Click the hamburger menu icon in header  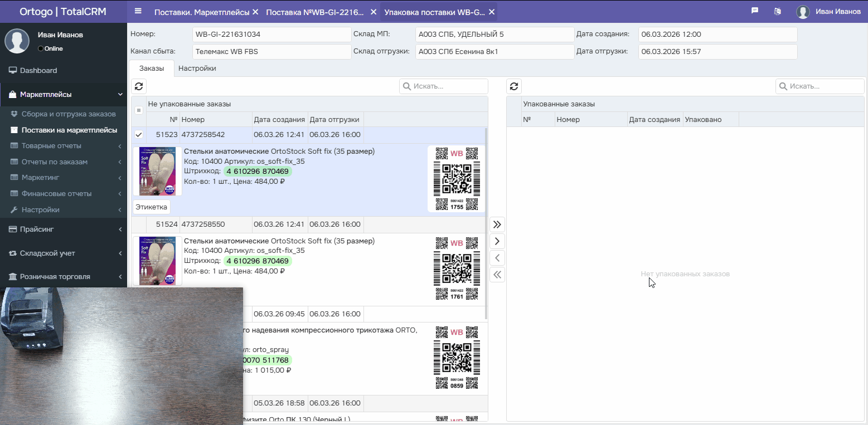click(x=138, y=11)
